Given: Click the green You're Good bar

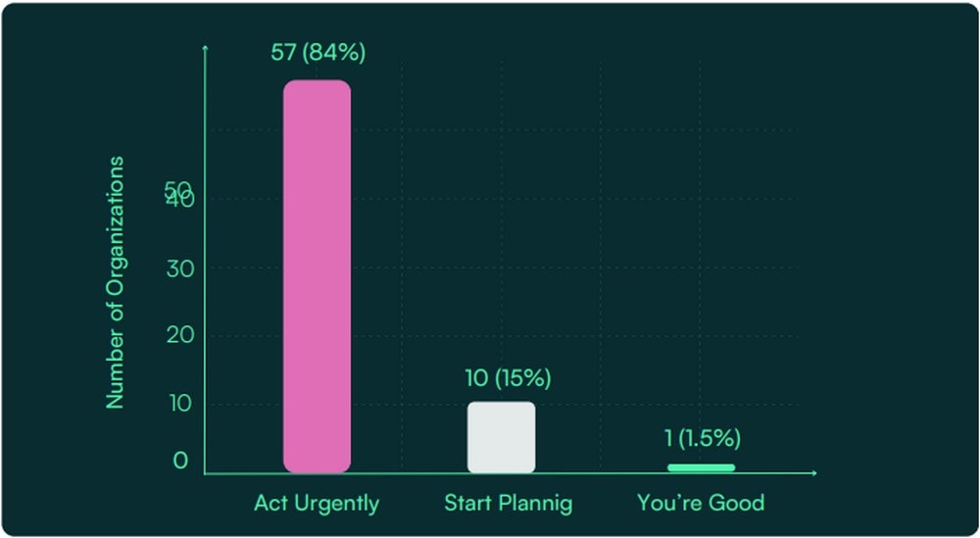Looking at the screenshot, I should point(701,467).
